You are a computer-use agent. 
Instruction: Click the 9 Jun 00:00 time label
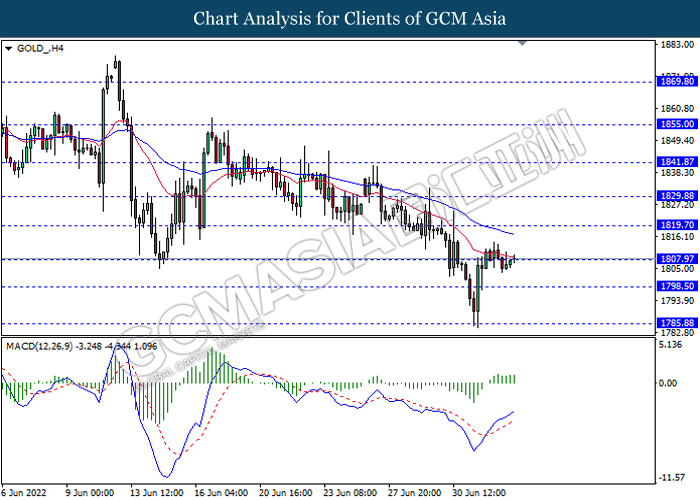90,493
